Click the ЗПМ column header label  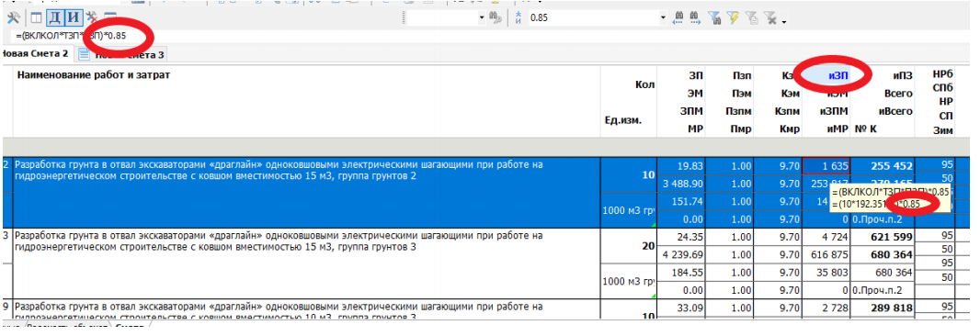[692, 111]
